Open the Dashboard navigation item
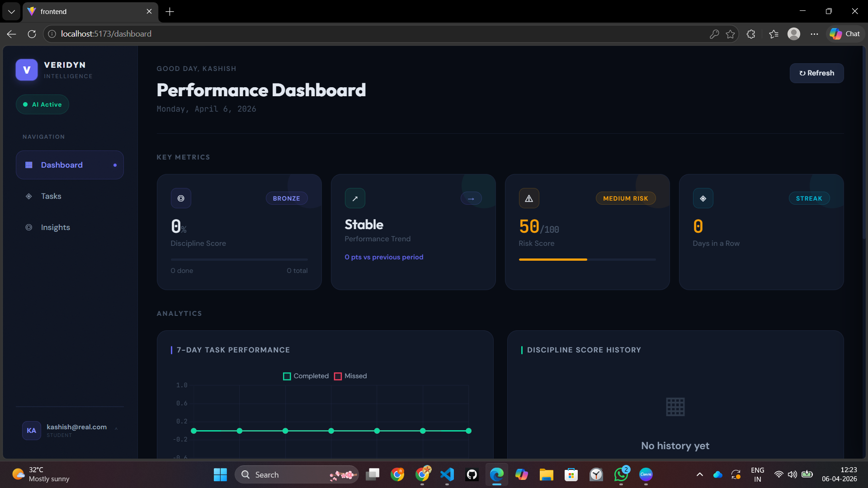Image resolution: width=868 pixels, height=488 pixels. (x=70, y=165)
